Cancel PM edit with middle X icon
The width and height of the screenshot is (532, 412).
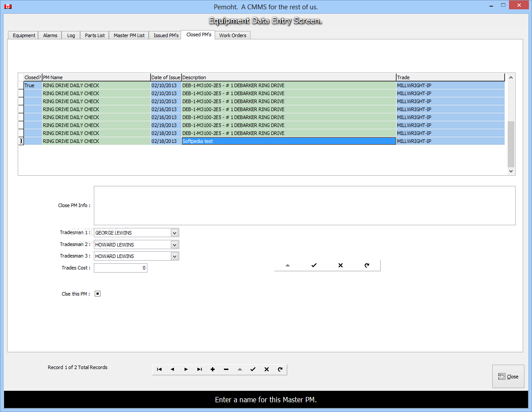click(340, 266)
